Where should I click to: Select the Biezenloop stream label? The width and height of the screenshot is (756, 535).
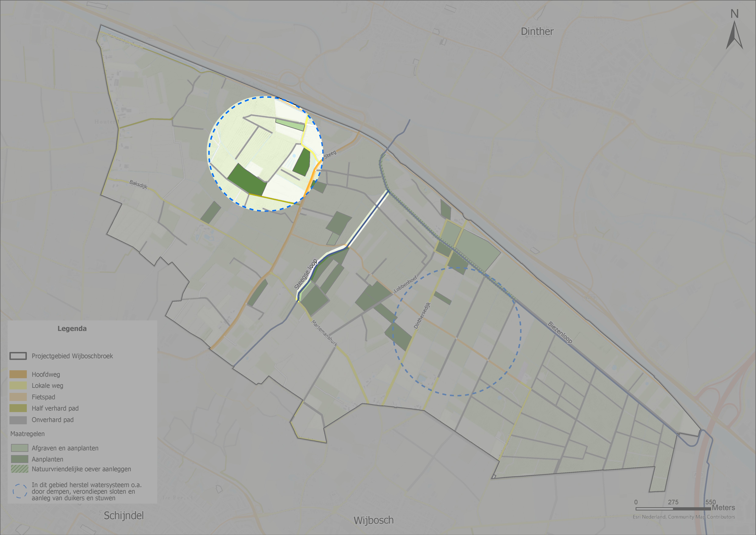click(x=560, y=332)
